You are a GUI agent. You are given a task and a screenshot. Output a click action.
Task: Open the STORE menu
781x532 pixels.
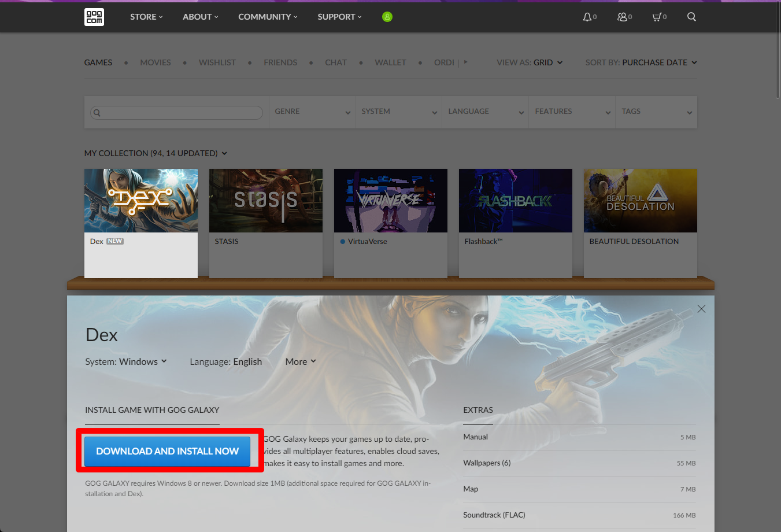(146, 17)
